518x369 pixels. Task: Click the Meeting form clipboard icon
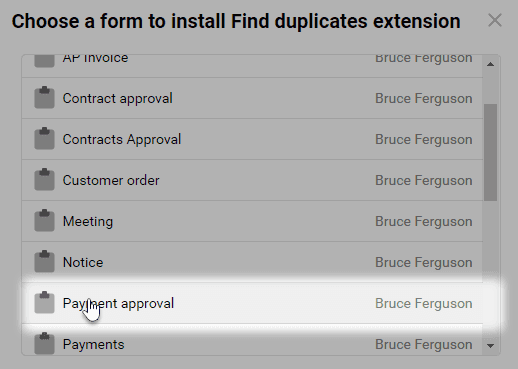point(44,221)
